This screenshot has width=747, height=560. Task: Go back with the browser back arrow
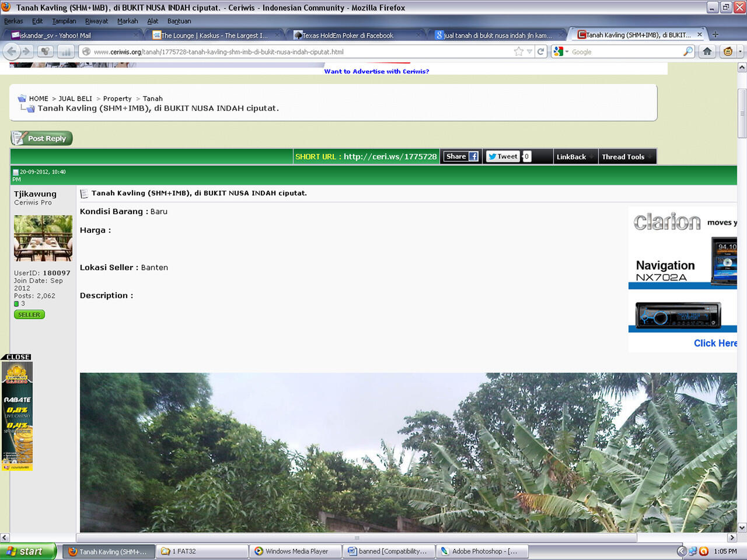point(11,51)
